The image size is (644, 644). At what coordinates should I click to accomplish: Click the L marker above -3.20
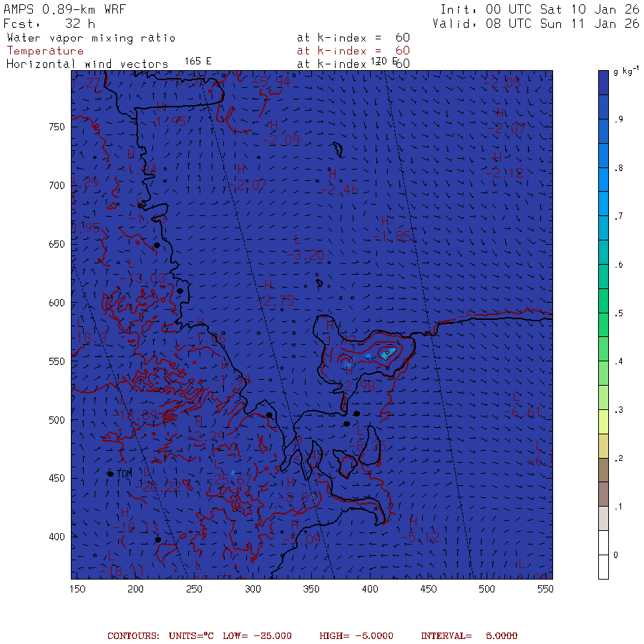[298, 240]
